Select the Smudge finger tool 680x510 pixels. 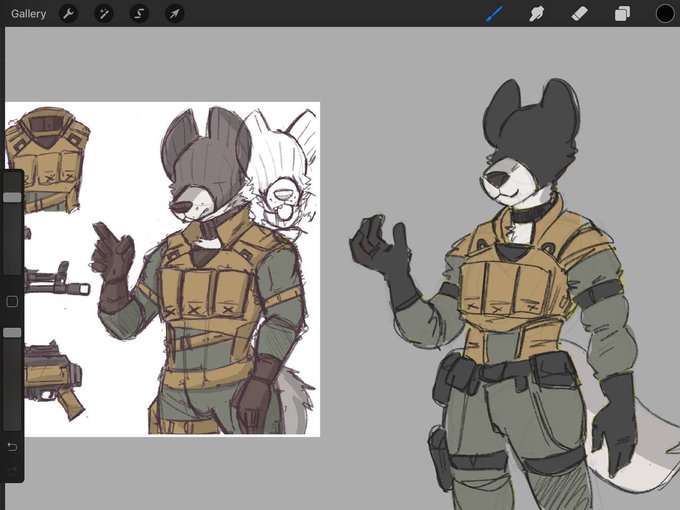click(x=536, y=14)
